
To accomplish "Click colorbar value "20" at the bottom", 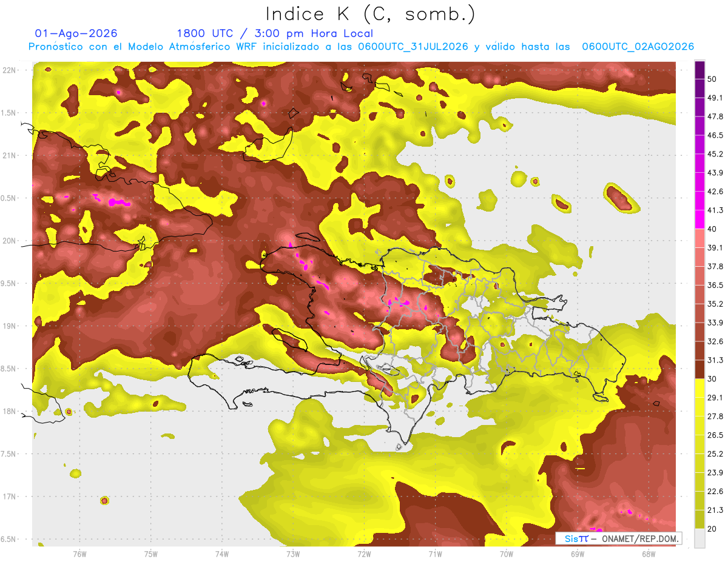I will tap(712, 529).
